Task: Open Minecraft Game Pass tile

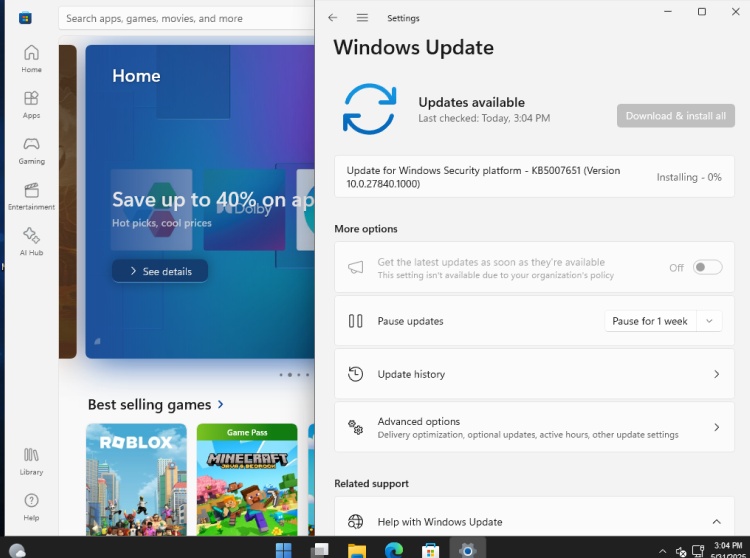Action: pyautogui.click(x=247, y=480)
